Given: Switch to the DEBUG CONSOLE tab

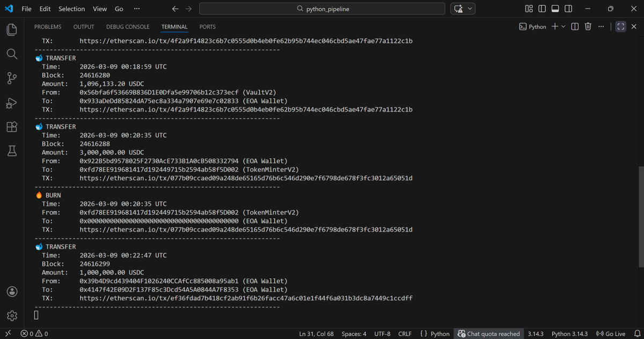Looking at the screenshot, I should [x=128, y=27].
